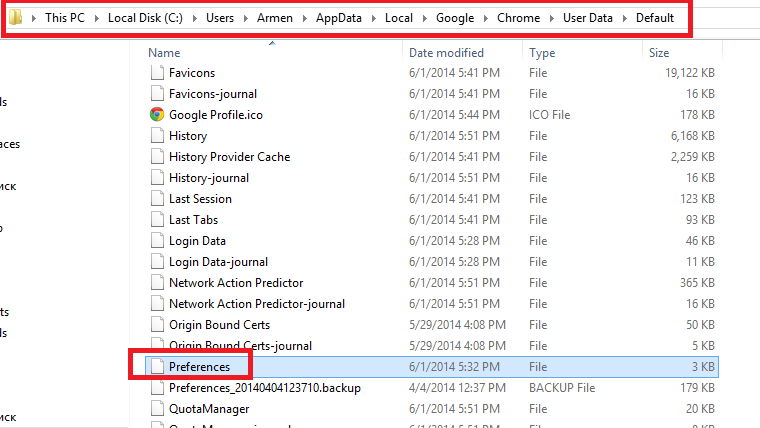Select the Google Profile.ico file name
760x428 pixels.
(x=216, y=114)
